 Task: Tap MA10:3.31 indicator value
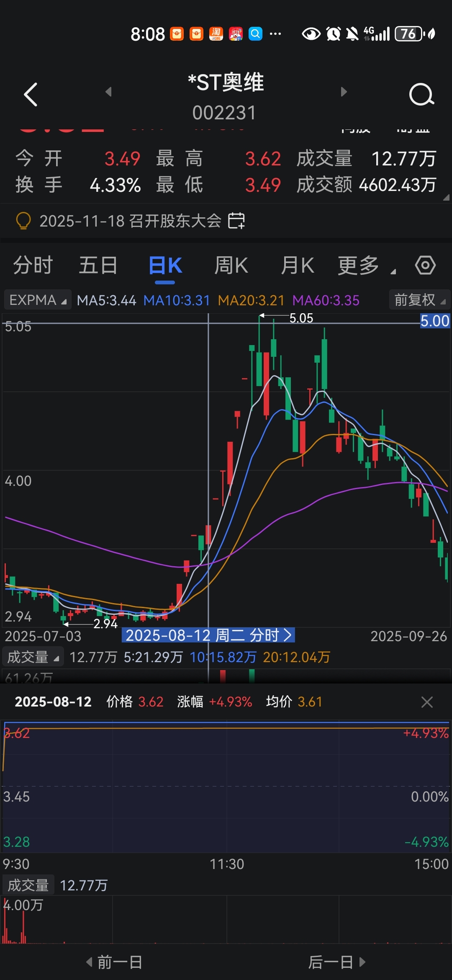coord(177,300)
